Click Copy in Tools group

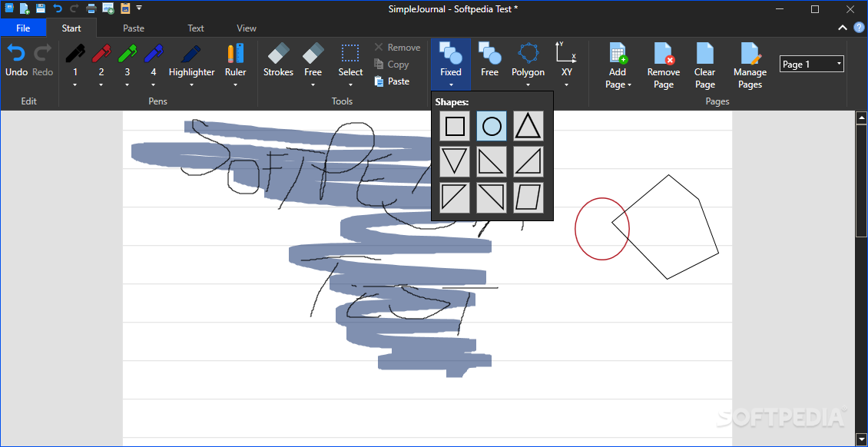pyautogui.click(x=392, y=65)
